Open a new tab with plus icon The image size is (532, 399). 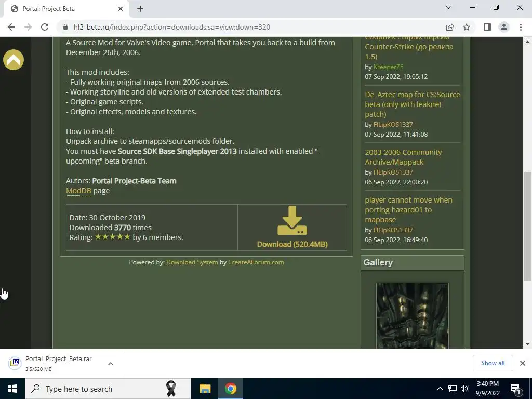tap(140, 9)
